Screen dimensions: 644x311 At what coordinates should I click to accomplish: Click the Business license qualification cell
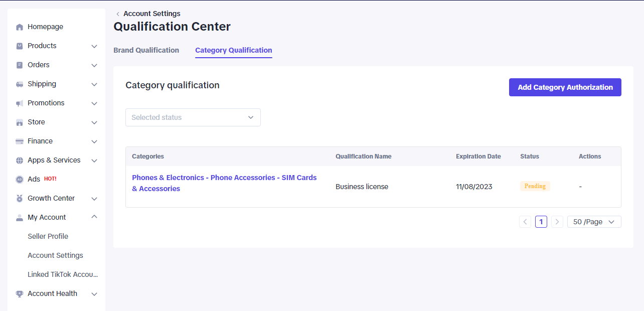click(x=362, y=187)
